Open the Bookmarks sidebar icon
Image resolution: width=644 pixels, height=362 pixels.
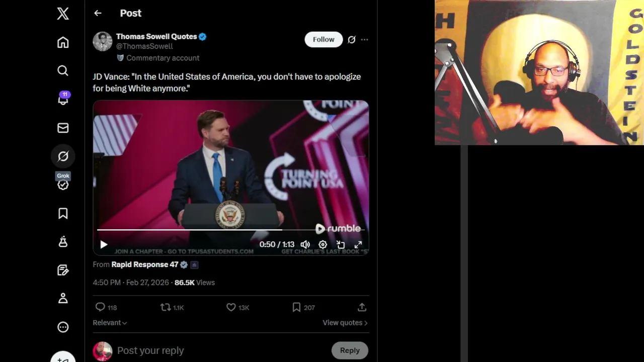coord(63,214)
